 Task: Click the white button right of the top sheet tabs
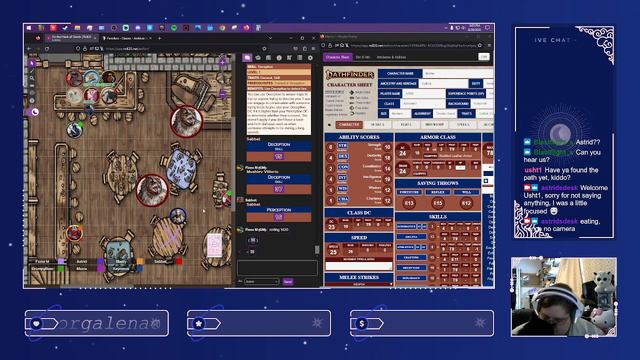tap(484, 57)
